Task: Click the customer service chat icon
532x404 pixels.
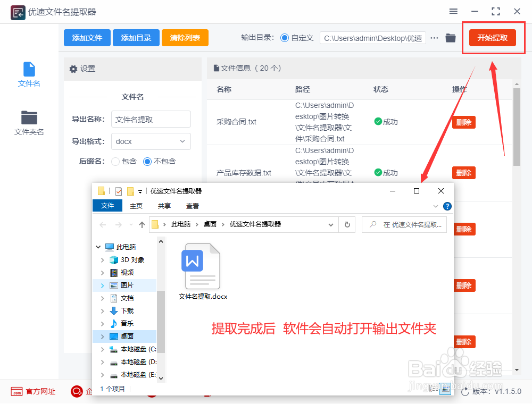Action: [77, 391]
